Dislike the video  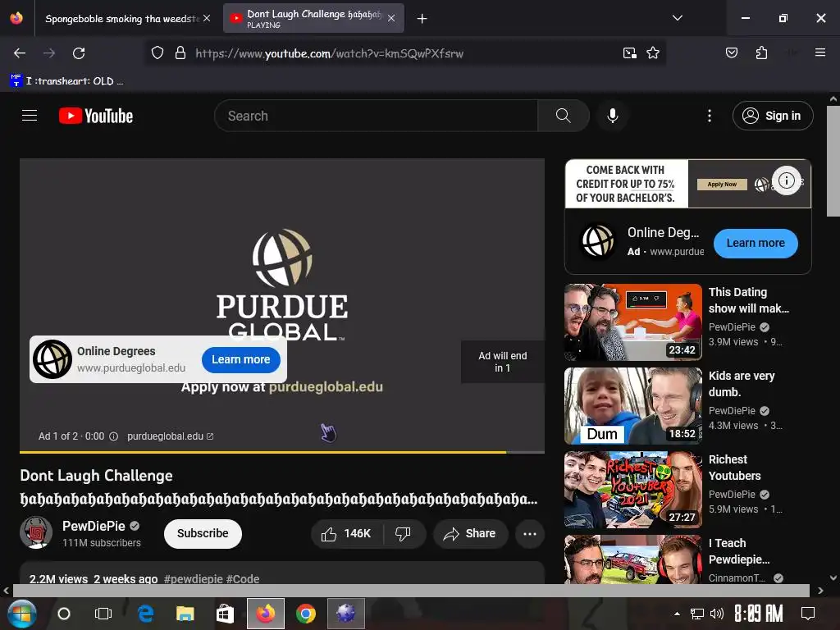click(403, 533)
